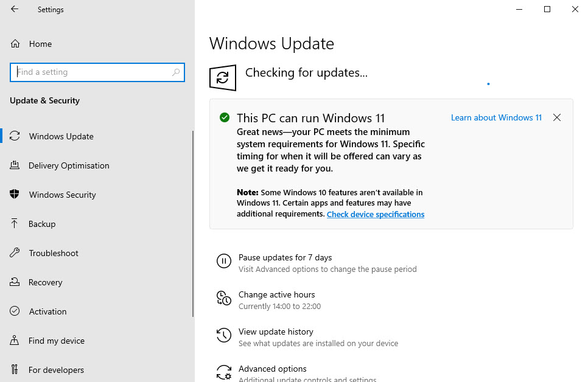Image resolution: width=588 pixels, height=382 pixels.
Task: Click the Find my device person icon
Action: [14, 341]
